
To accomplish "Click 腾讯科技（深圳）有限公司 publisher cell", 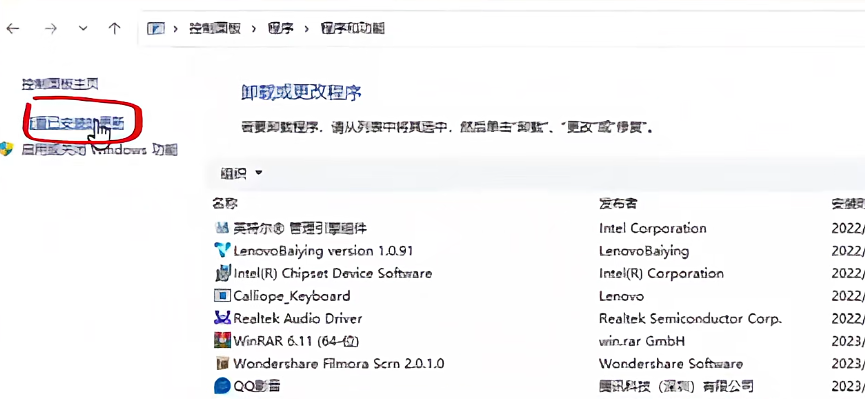I will click(x=676, y=386).
